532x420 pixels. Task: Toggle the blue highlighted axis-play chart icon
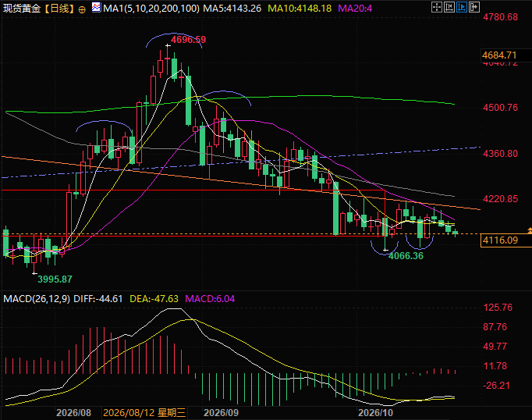(x=462, y=7)
